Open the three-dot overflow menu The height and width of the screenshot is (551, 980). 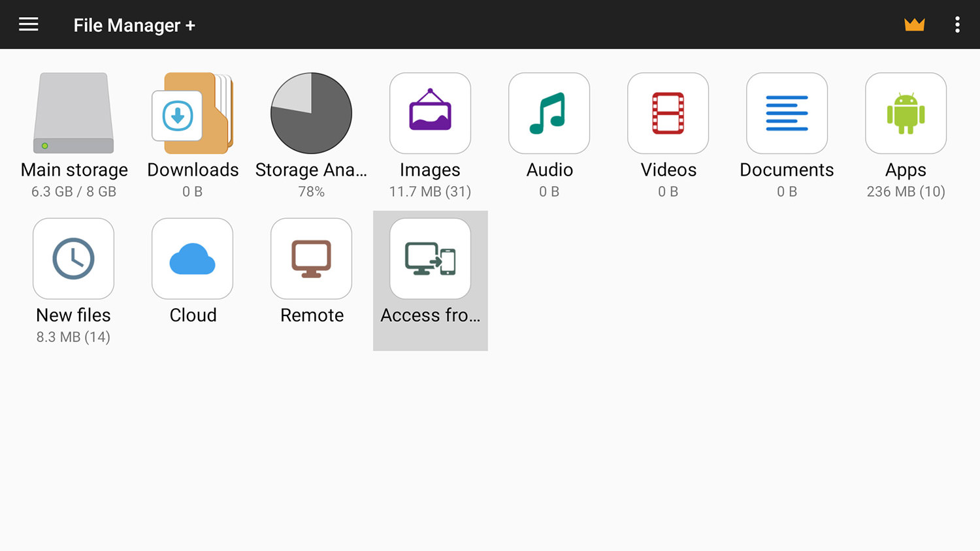click(x=957, y=25)
